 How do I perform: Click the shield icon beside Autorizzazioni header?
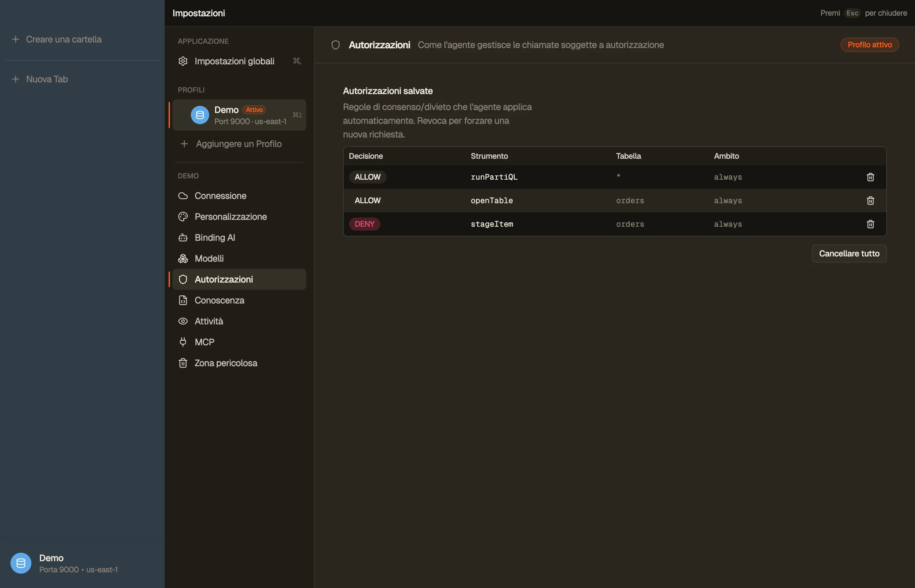[335, 45]
